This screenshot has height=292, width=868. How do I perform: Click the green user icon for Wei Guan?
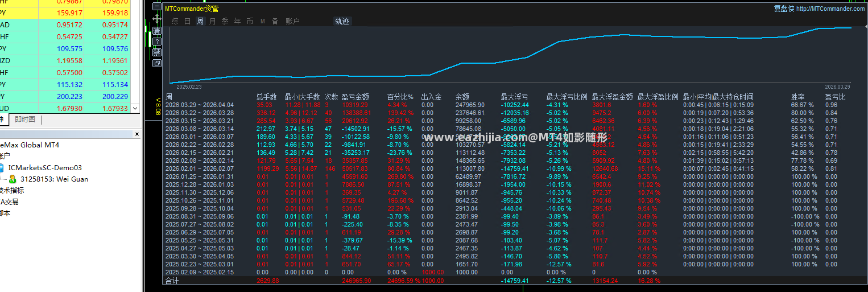click(x=13, y=179)
